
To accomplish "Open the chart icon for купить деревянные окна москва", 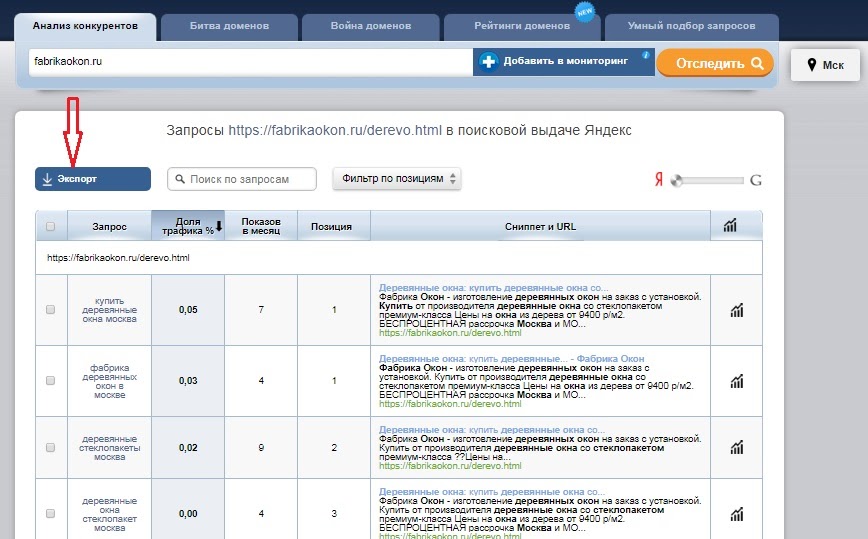I will 736,310.
